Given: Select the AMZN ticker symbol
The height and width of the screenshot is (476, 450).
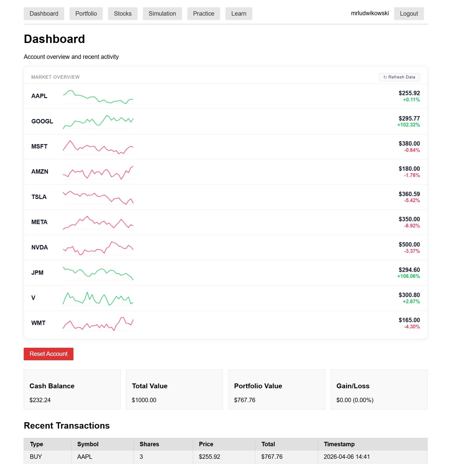Looking at the screenshot, I should 40,172.
